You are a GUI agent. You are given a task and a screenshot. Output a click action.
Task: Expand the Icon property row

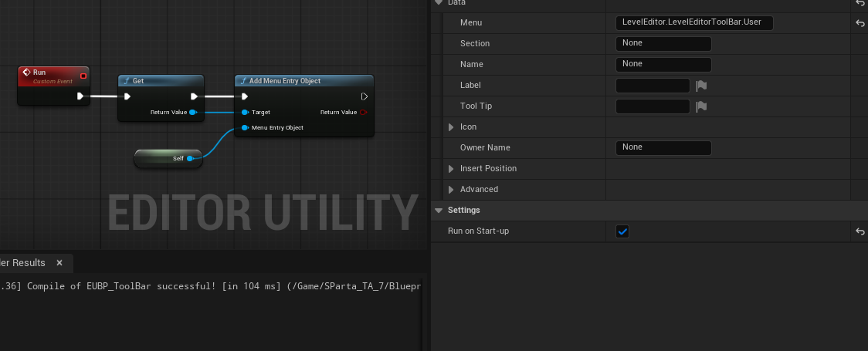pos(451,127)
